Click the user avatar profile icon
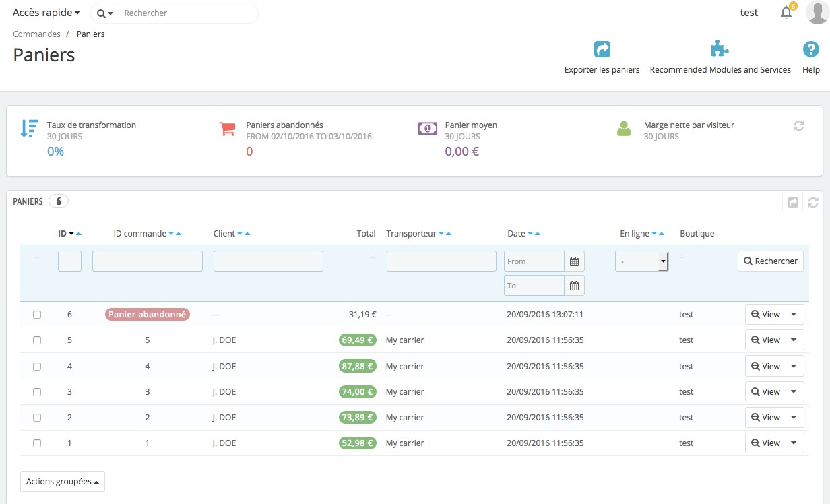The image size is (830, 504). tap(817, 13)
